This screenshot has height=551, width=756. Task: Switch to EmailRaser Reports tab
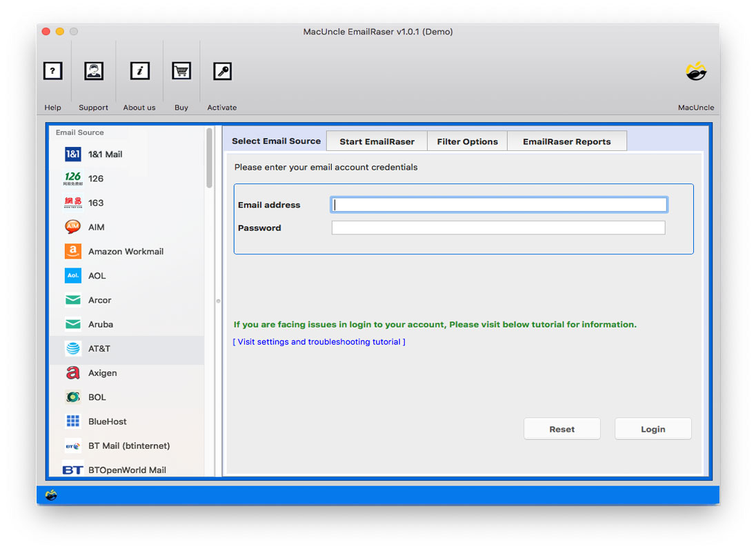(567, 141)
